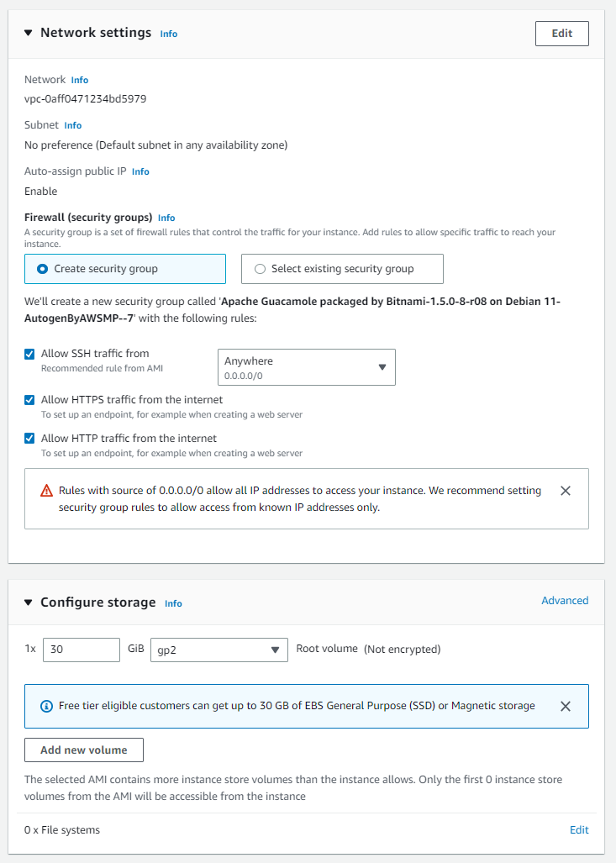The image size is (616, 863).
Task: Uncheck Allow SSH traffic from
Action: pos(29,354)
